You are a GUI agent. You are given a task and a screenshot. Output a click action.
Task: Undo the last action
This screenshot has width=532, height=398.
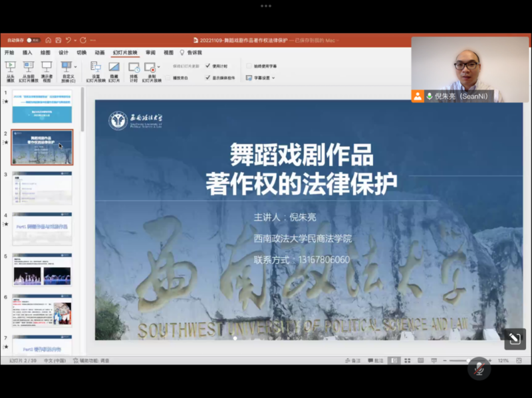coord(68,40)
